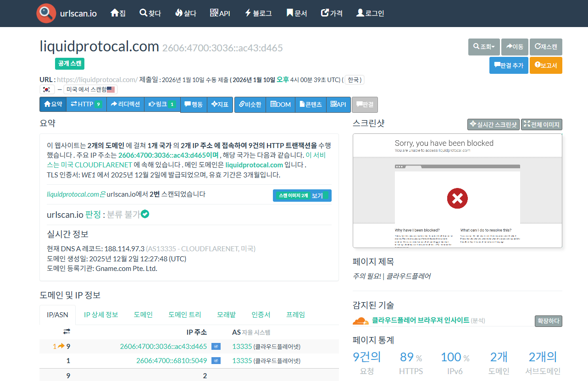Click the 188.114.97.3 DNS A record text
Screen dimensions: 588x381
point(124,248)
